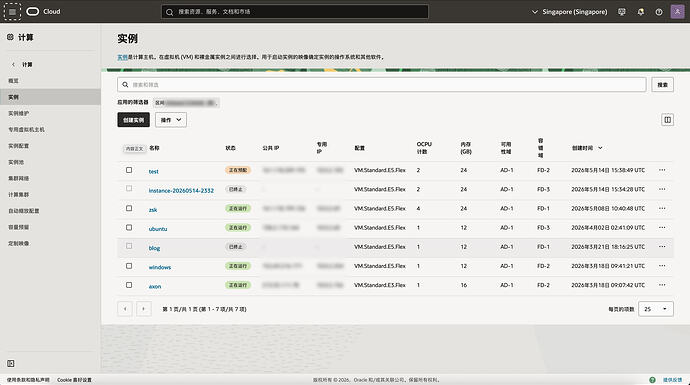
Task: Tick the checkbox for zsk instance
Action: point(129,208)
